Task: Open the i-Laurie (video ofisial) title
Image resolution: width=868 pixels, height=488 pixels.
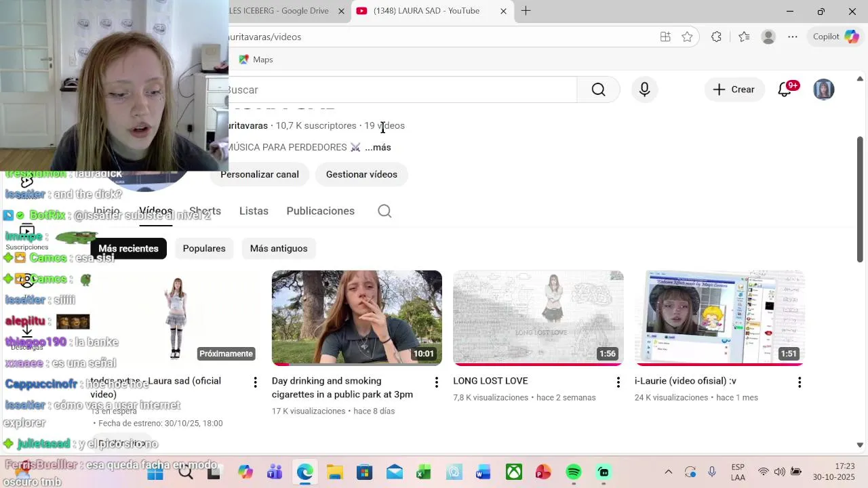Action: tap(685, 381)
